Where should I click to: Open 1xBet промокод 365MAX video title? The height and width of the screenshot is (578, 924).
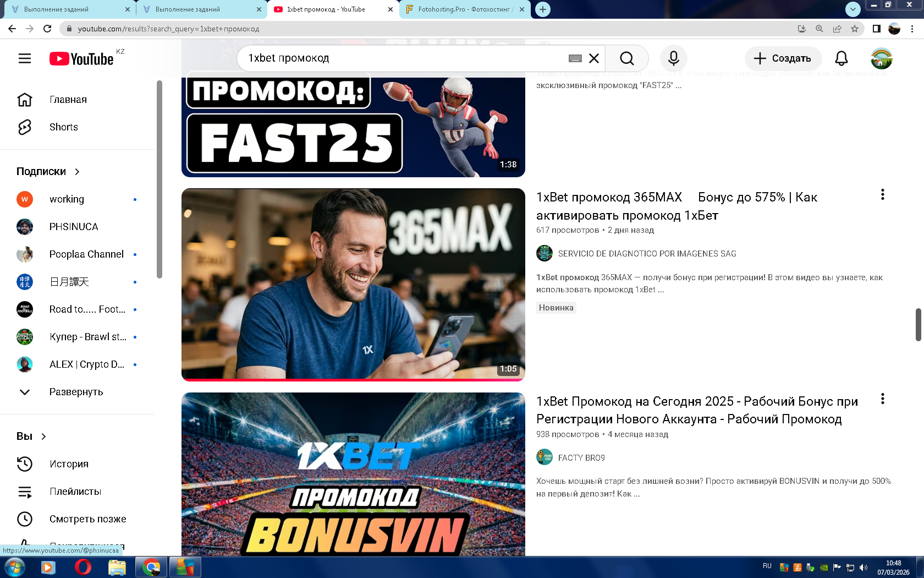pos(676,206)
